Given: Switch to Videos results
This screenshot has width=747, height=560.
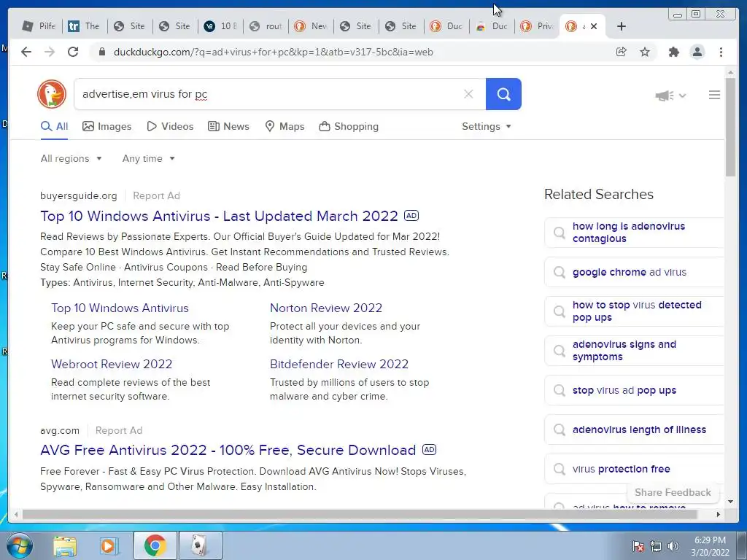Looking at the screenshot, I should pyautogui.click(x=170, y=126).
